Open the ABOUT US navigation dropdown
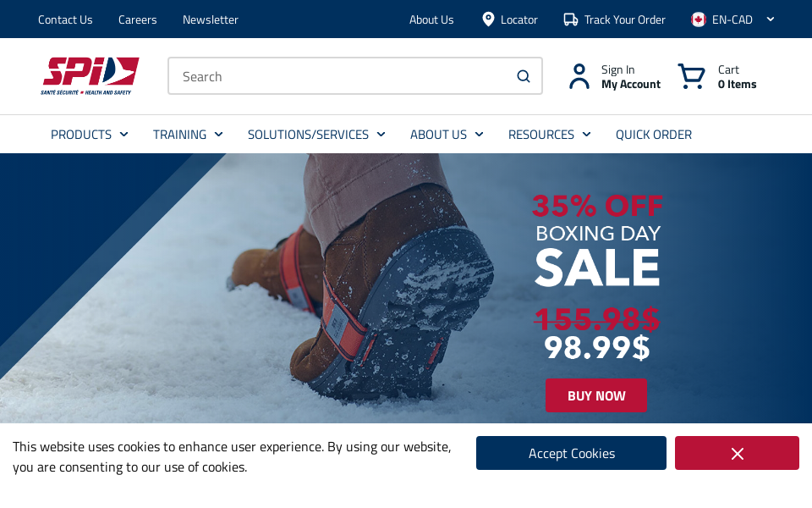Image resolution: width=812 pixels, height=508 pixels. click(447, 135)
